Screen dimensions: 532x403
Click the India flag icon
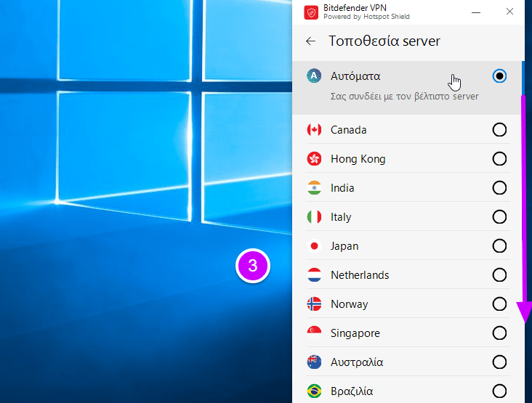(x=314, y=188)
